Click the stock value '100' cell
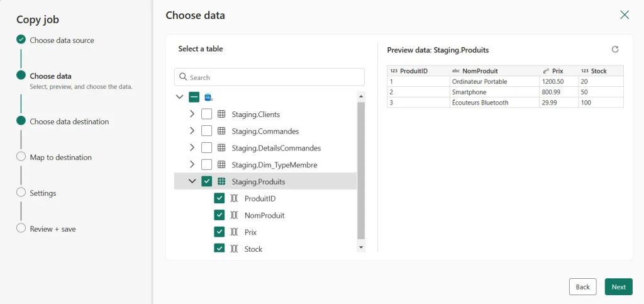The height and width of the screenshot is (304, 644). (x=601, y=103)
